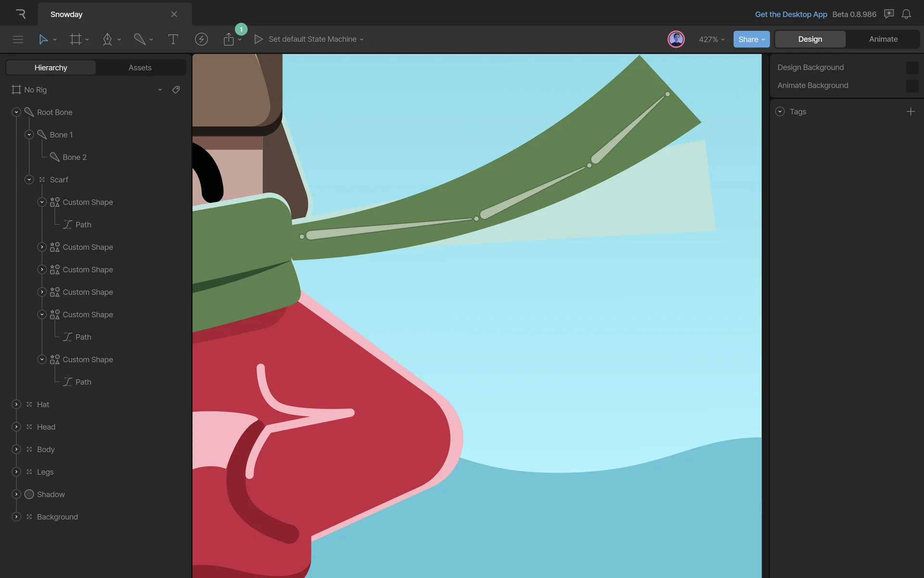Expand the Hat group
Screen dimensions: 924x578
coord(16,405)
